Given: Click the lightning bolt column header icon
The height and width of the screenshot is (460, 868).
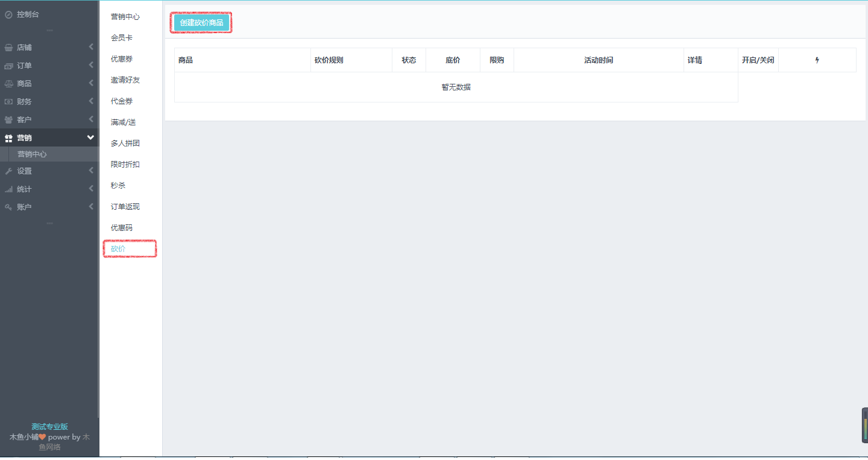Looking at the screenshot, I should (817, 60).
